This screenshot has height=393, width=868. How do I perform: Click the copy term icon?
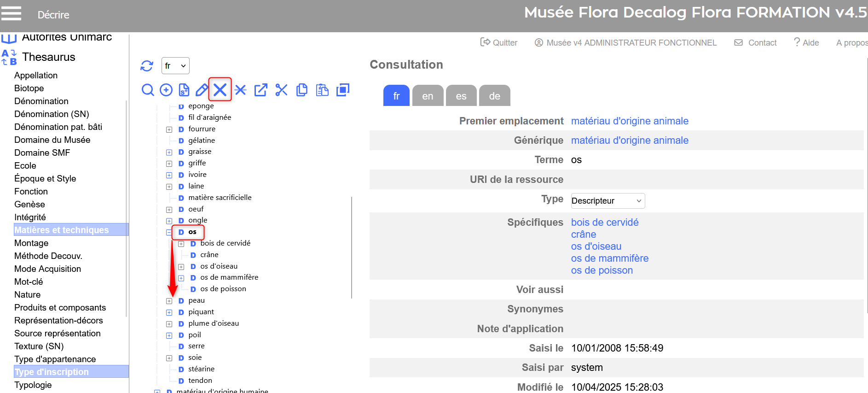[x=302, y=90]
